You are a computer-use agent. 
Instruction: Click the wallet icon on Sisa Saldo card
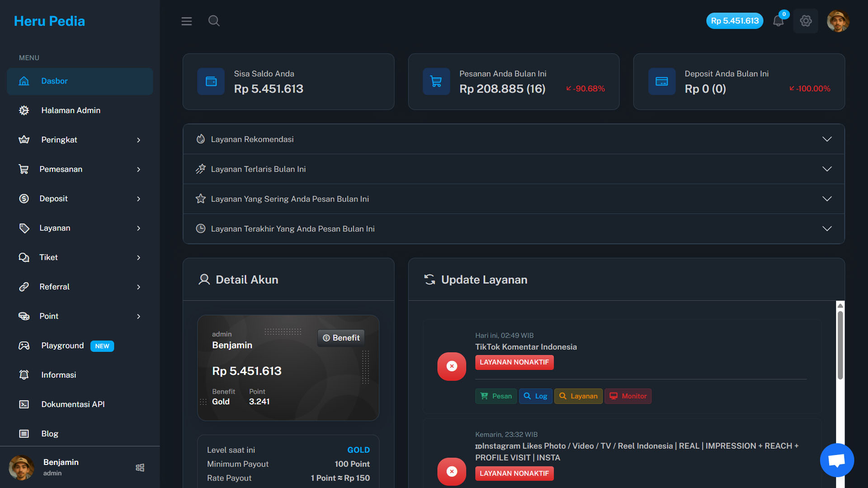(x=211, y=81)
